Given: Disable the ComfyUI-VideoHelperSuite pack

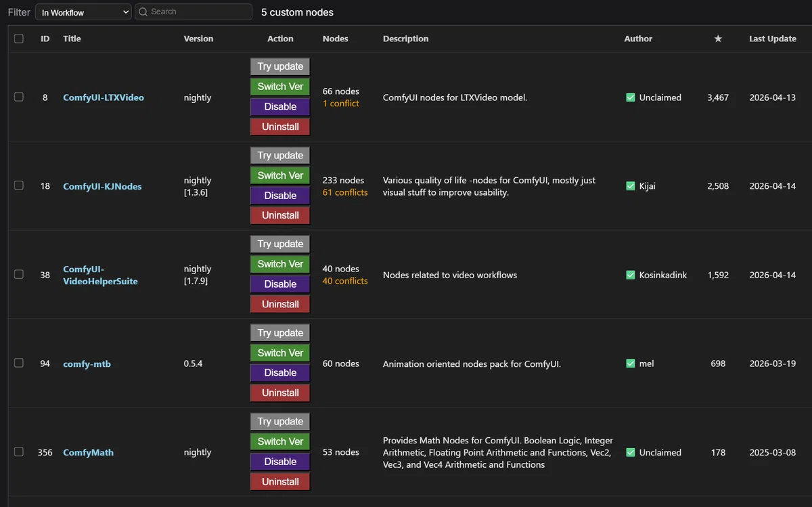Looking at the screenshot, I should coord(280,284).
